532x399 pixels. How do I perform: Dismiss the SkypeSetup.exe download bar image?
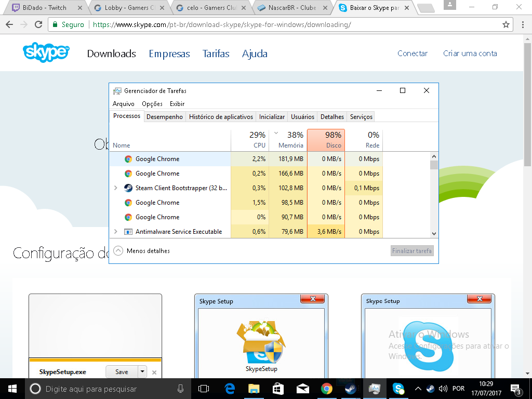click(154, 372)
